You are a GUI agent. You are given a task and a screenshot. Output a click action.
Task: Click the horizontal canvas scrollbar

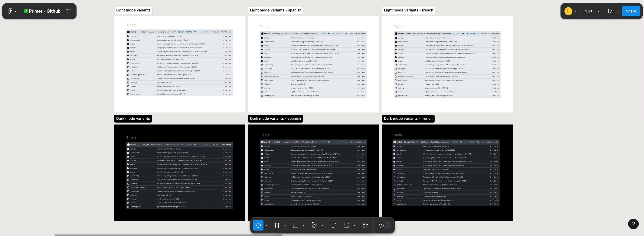click(x=168, y=235)
